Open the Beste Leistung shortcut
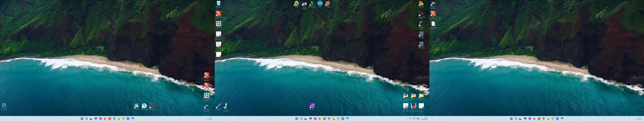 226,107
